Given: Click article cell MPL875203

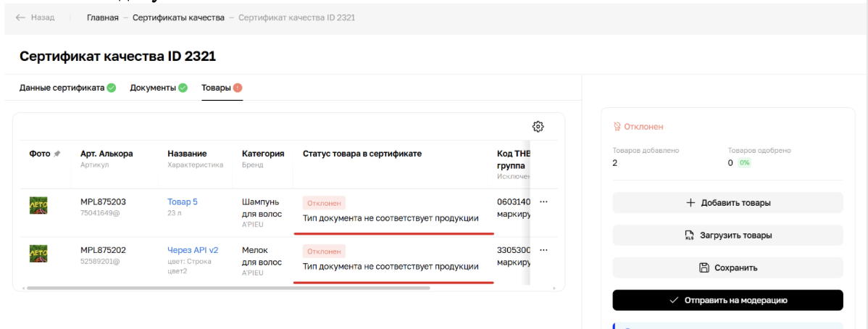Looking at the screenshot, I should coord(103,201).
